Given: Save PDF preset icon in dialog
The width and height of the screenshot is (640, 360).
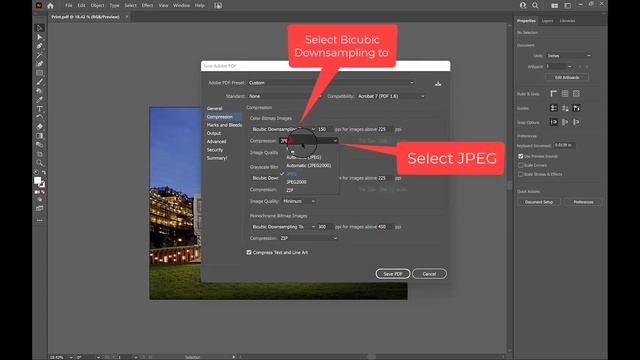Looking at the screenshot, I should pyautogui.click(x=438, y=83).
